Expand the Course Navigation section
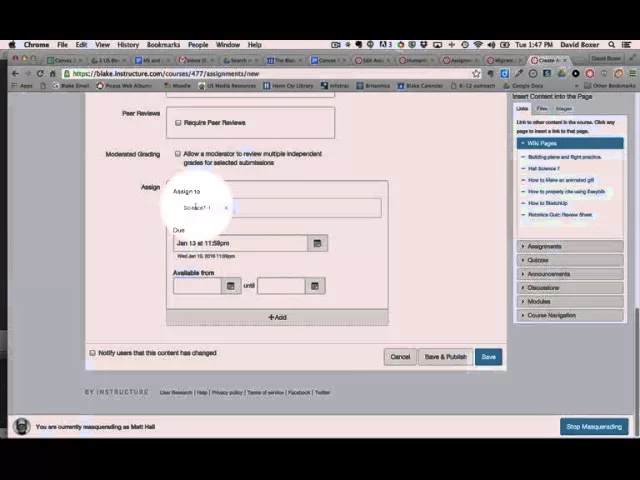This screenshot has width=640, height=480. point(570,316)
